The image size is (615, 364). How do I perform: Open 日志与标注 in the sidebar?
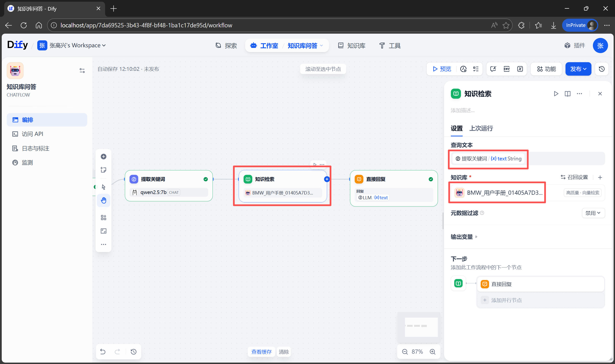point(35,148)
